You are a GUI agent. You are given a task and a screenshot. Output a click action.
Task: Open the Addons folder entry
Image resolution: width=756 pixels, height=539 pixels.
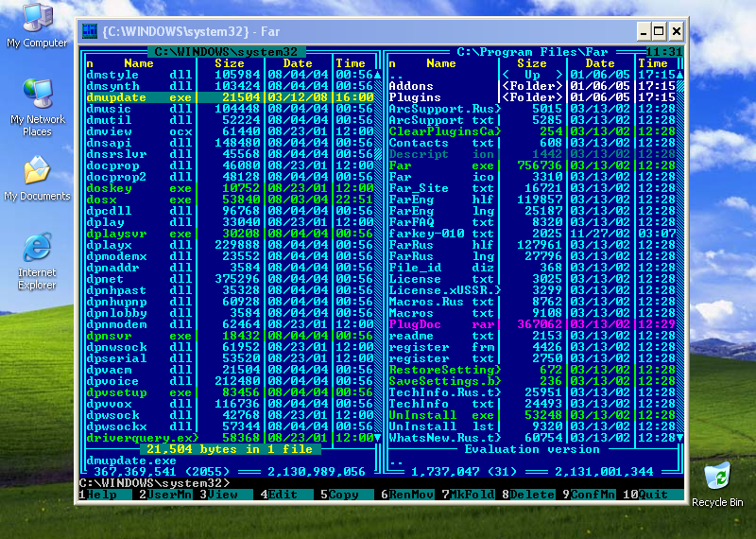point(412,86)
